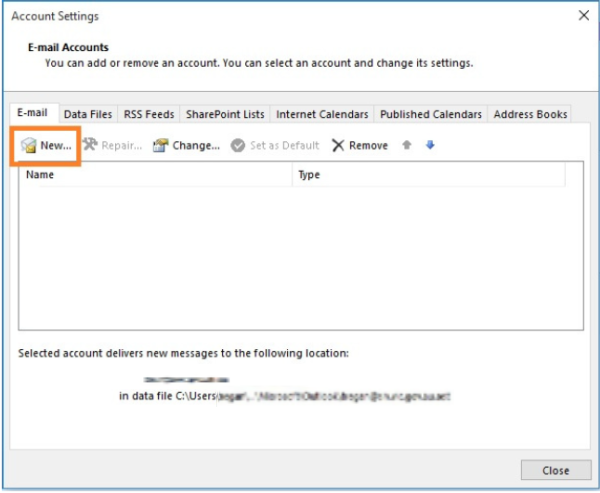The width and height of the screenshot is (600, 493).
Task: View the Address Books tab
Action: [530, 115]
